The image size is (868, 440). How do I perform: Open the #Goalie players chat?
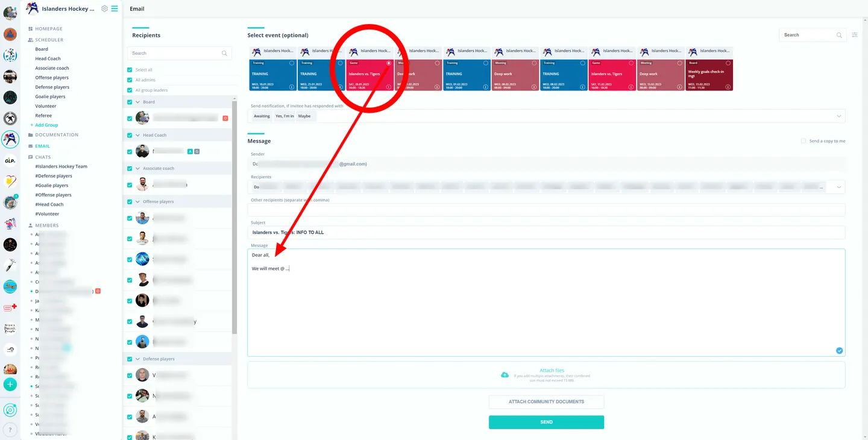tap(52, 186)
